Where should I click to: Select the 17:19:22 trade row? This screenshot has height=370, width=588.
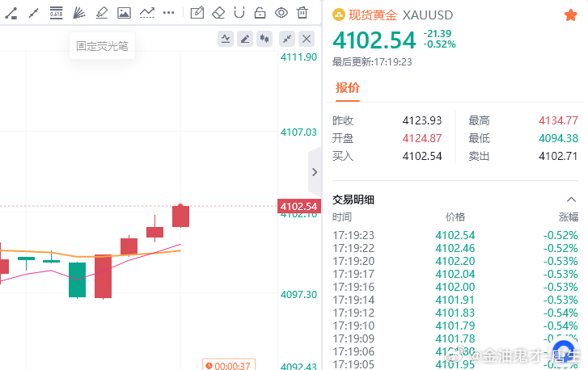(x=455, y=248)
